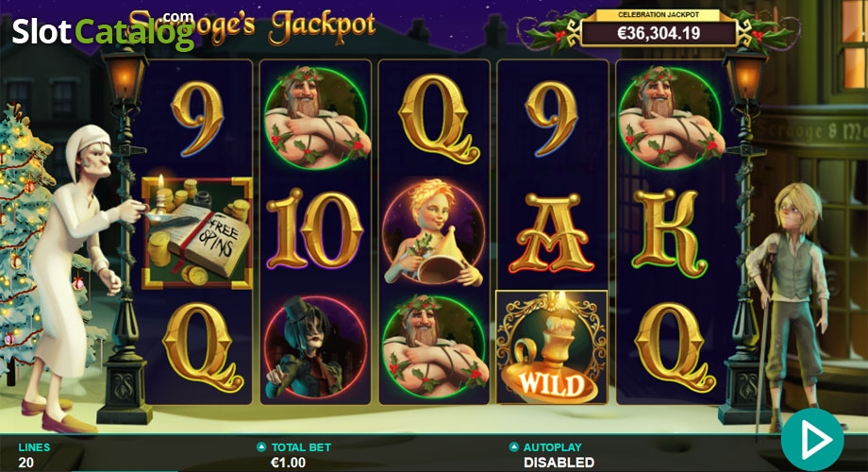
Task: Click the golden K symbol
Action: pyautogui.click(x=671, y=231)
